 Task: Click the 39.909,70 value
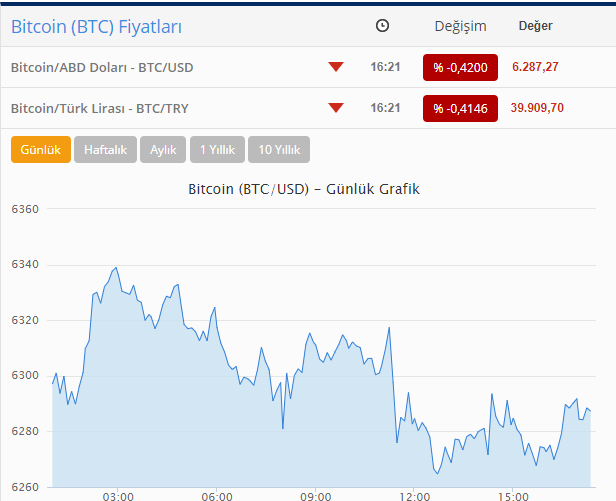537,108
